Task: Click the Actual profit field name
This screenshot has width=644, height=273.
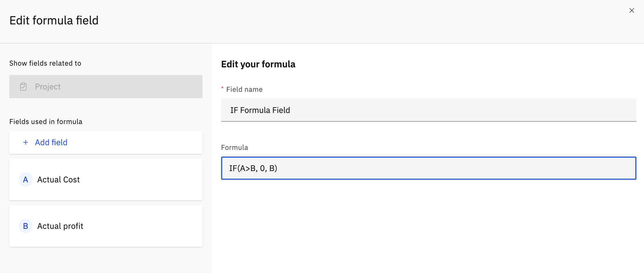Action: point(60,226)
